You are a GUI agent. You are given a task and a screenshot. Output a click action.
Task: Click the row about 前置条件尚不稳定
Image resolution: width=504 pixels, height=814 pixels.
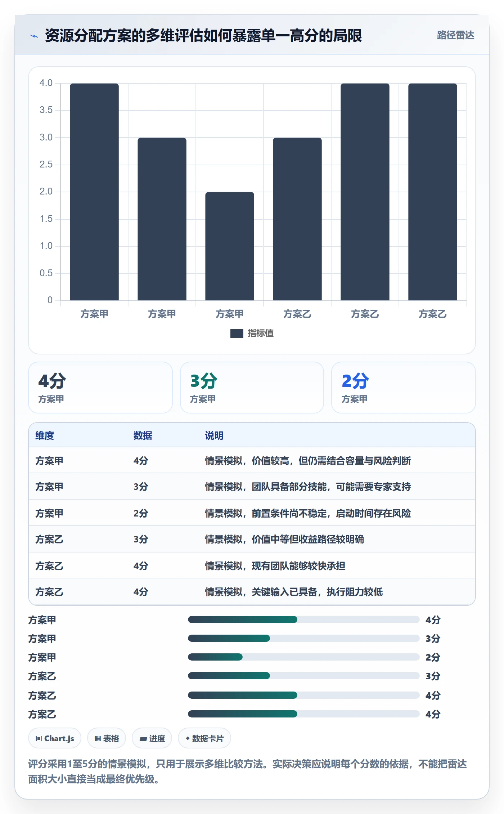(x=252, y=513)
